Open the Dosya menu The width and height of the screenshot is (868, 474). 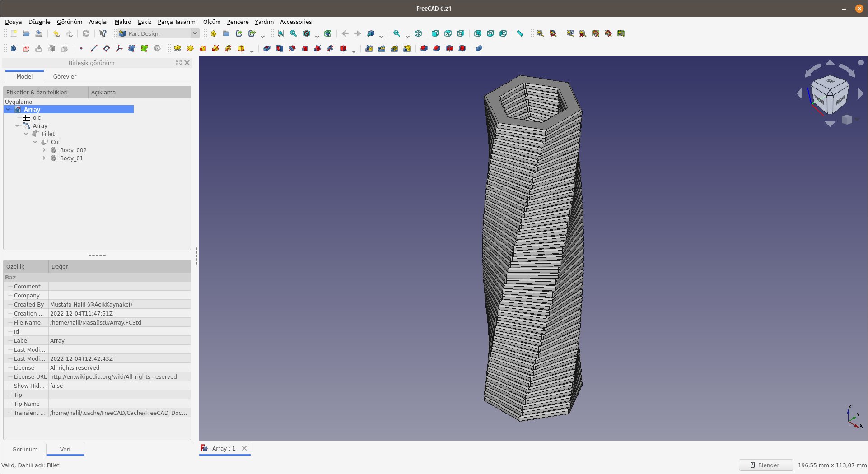click(13, 22)
